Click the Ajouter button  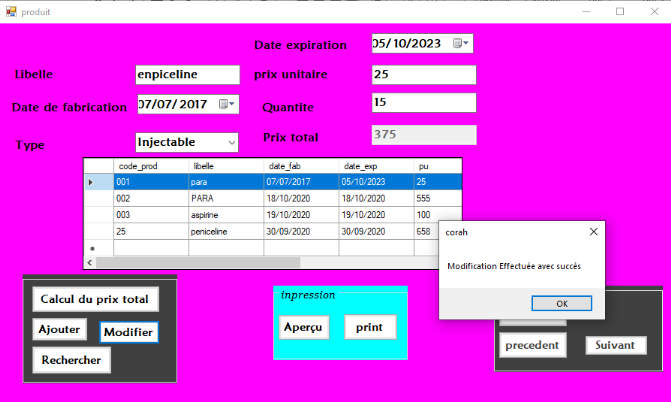pyautogui.click(x=59, y=329)
